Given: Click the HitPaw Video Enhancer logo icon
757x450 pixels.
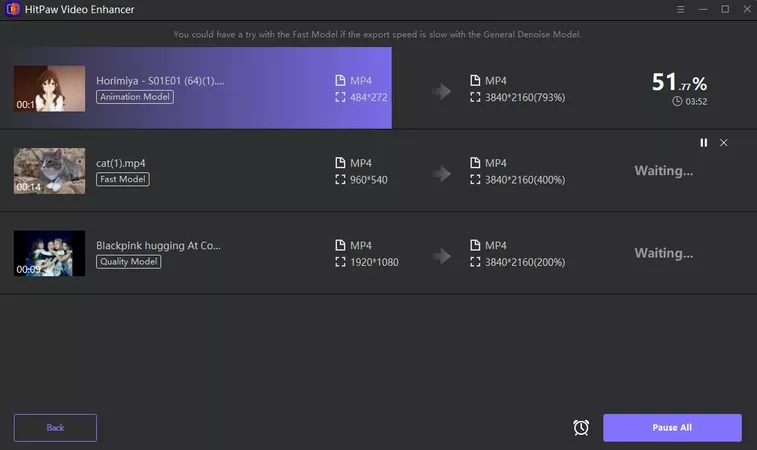Looking at the screenshot, I should pyautogui.click(x=12, y=10).
